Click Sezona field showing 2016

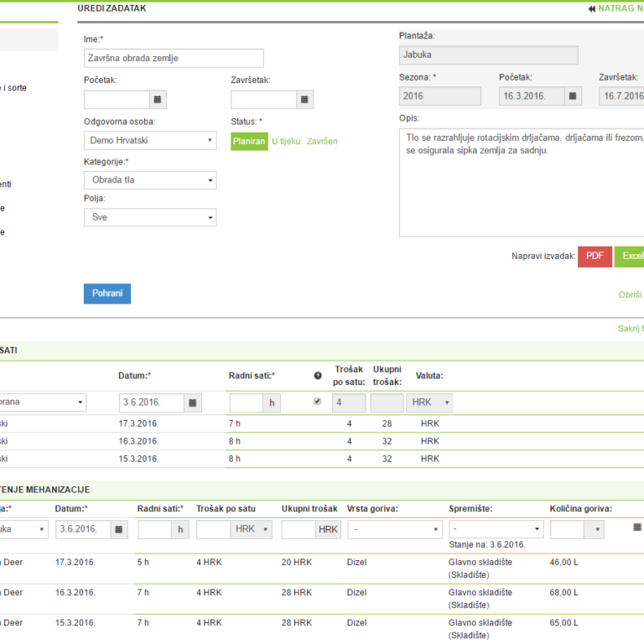[440, 96]
